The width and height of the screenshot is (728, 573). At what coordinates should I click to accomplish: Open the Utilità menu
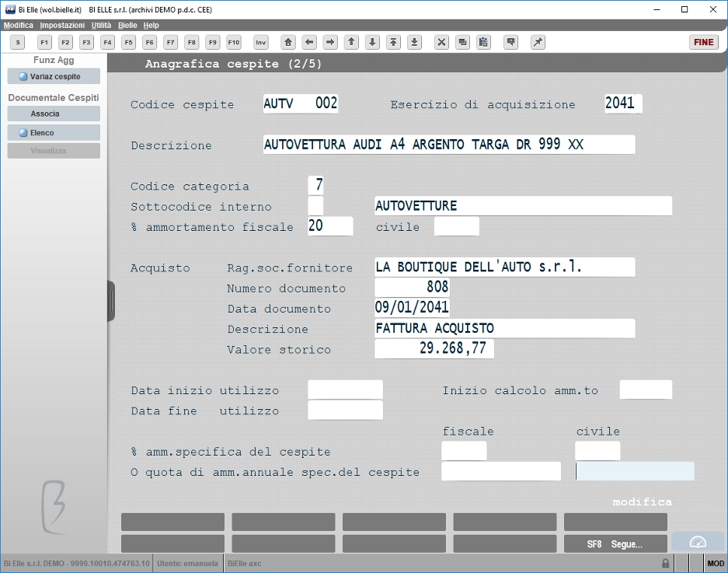pos(101,25)
